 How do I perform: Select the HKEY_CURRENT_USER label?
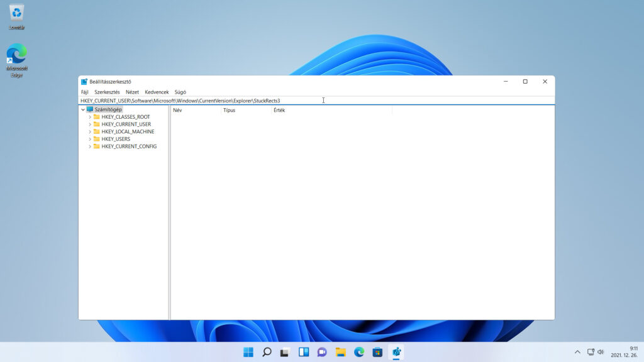(x=126, y=124)
